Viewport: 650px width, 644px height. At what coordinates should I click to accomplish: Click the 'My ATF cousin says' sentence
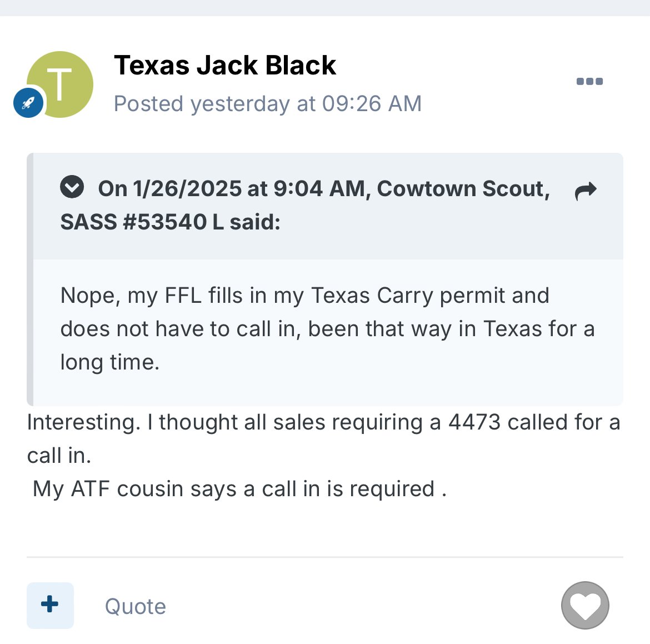(x=239, y=489)
